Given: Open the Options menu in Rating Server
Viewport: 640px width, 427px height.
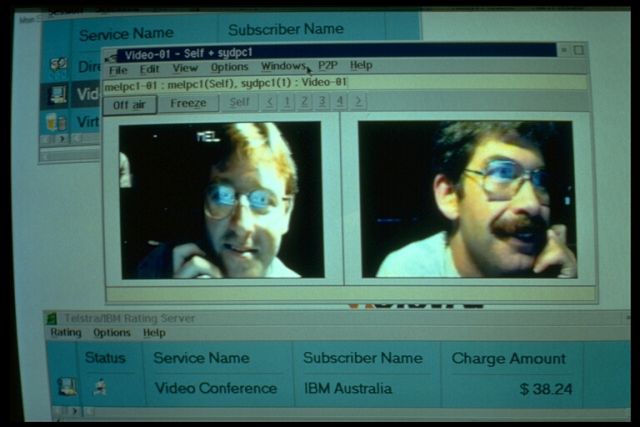Looking at the screenshot, I should click(112, 333).
